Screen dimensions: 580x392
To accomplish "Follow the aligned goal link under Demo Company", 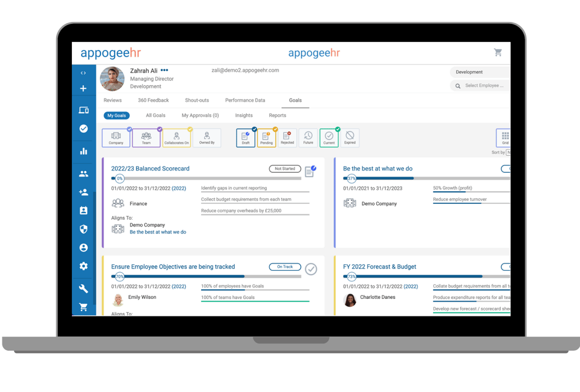I will [x=158, y=232].
